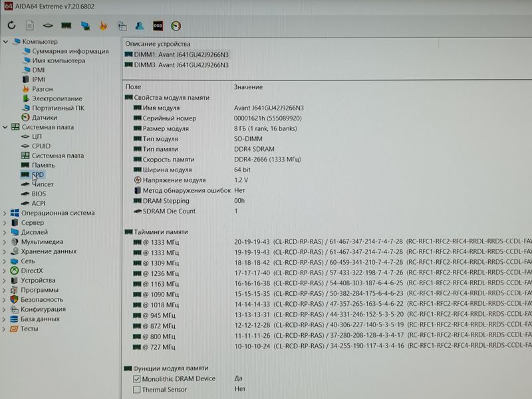Select the @ 1236 МГц timing row
532x399 pixels.
(332, 273)
